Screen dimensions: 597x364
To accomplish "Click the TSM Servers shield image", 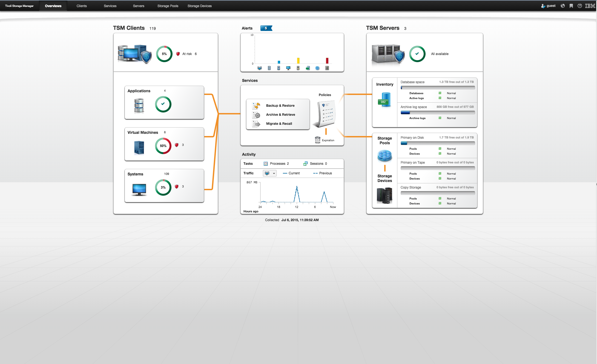I will (x=388, y=54).
